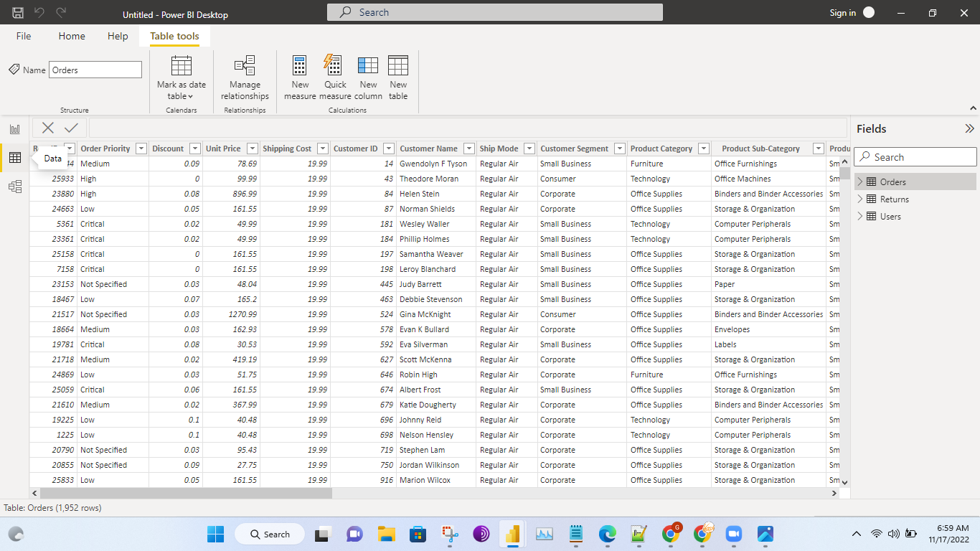The height and width of the screenshot is (551, 980).
Task: Switch to Report view icon
Action: coord(15,129)
